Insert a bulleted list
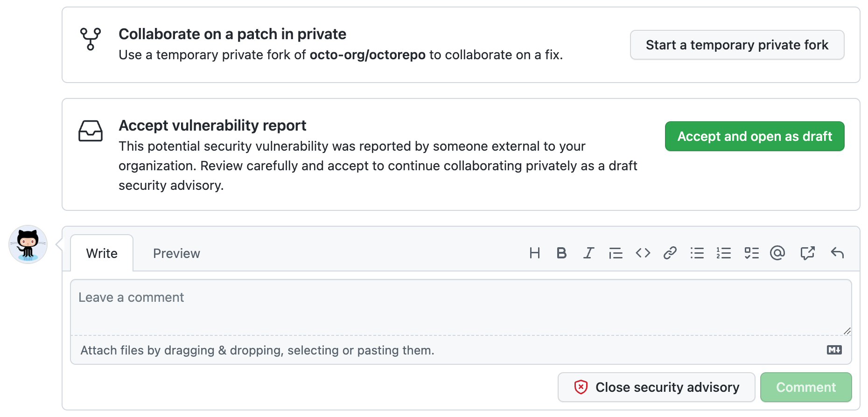 click(x=697, y=253)
